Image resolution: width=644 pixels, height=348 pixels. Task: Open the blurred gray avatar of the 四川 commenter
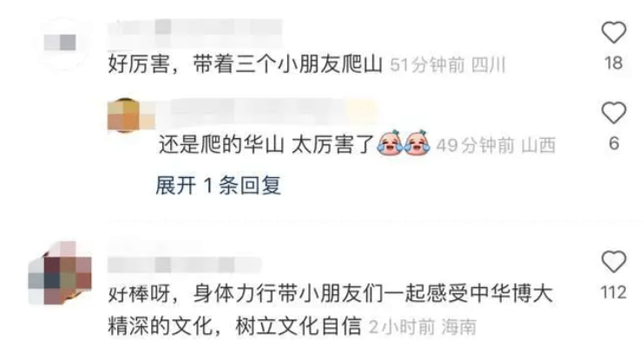coord(61,43)
